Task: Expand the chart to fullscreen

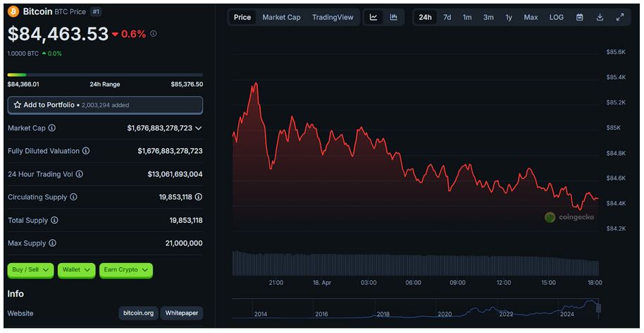Action: [x=620, y=17]
